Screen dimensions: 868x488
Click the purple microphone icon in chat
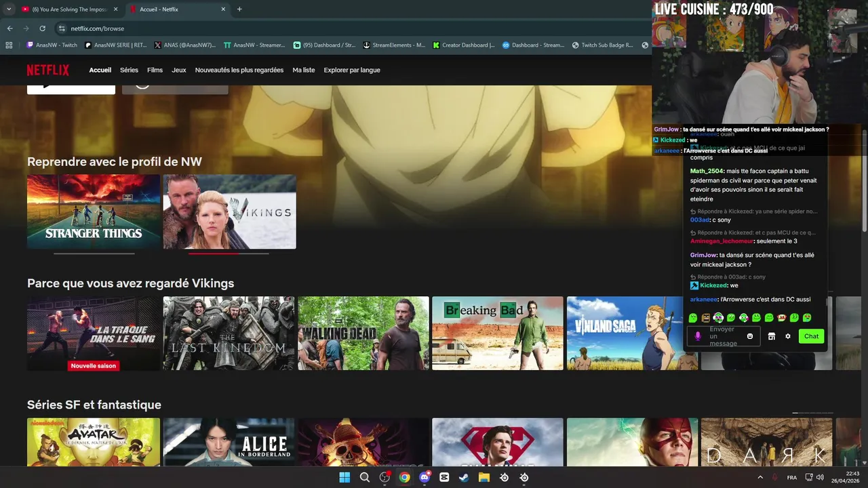(x=698, y=336)
